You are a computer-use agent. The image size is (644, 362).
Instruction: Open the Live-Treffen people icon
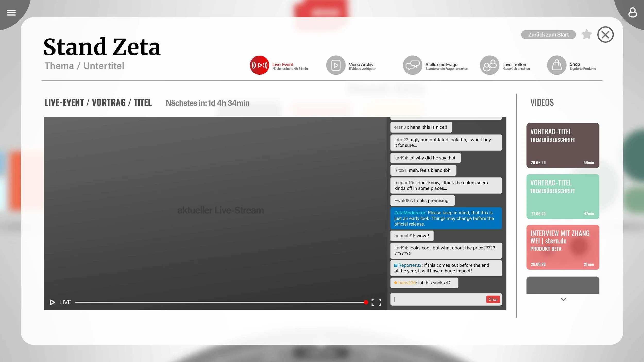(489, 65)
